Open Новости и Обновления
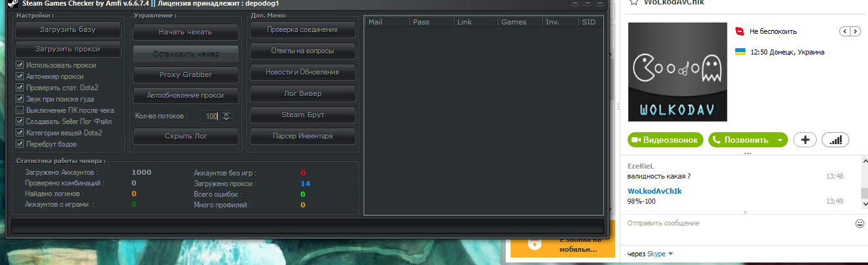This screenshot has height=265, width=868. [303, 72]
